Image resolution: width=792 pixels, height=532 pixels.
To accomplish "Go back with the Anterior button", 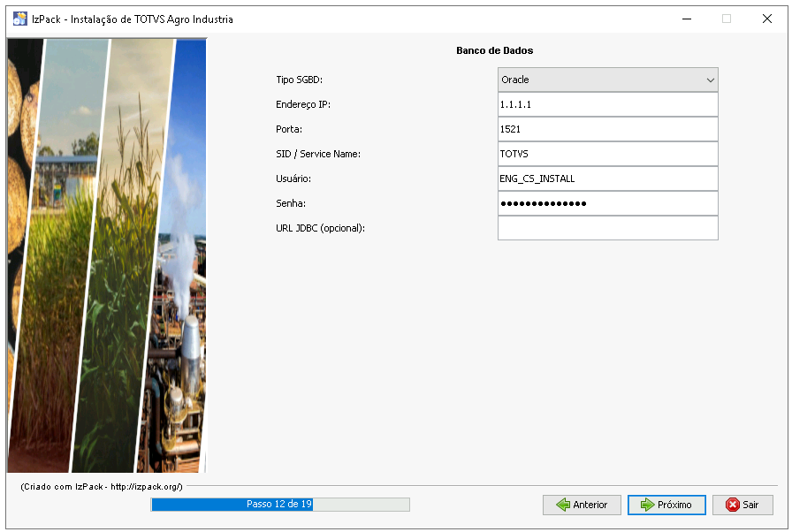I will click(x=582, y=505).
